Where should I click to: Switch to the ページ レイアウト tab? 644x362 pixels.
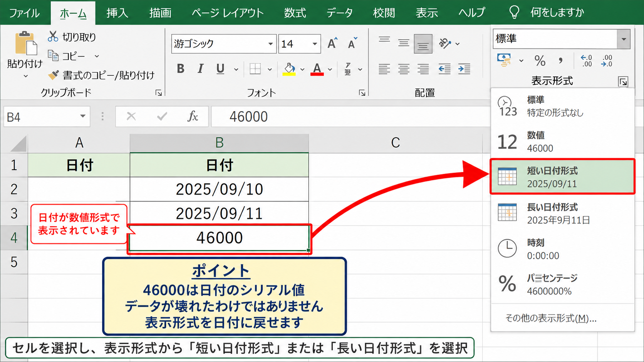pyautogui.click(x=228, y=13)
